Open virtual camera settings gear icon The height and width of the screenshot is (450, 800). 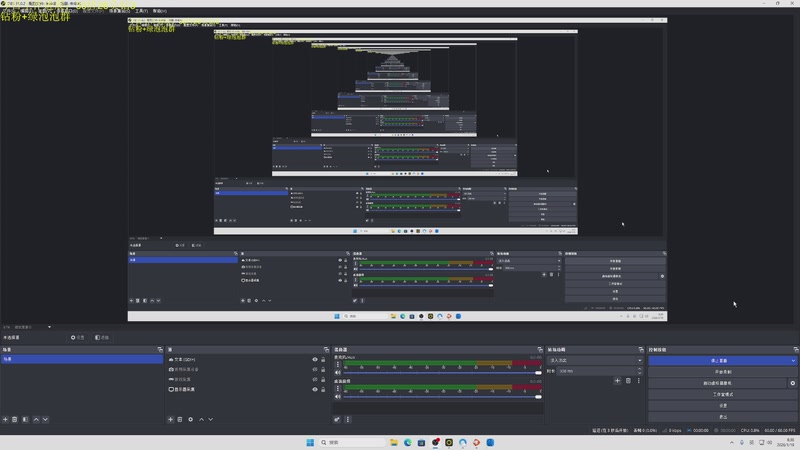792,383
